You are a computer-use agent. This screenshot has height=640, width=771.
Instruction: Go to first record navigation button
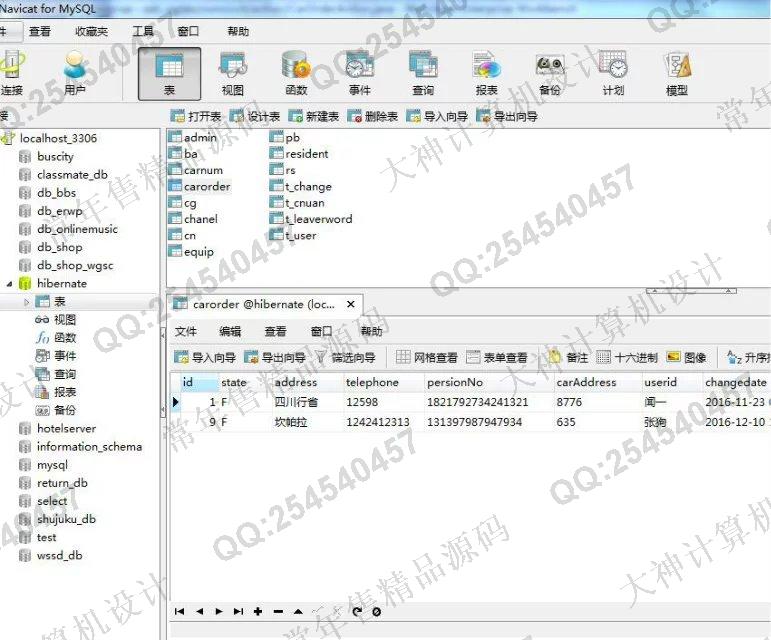click(x=179, y=611)
